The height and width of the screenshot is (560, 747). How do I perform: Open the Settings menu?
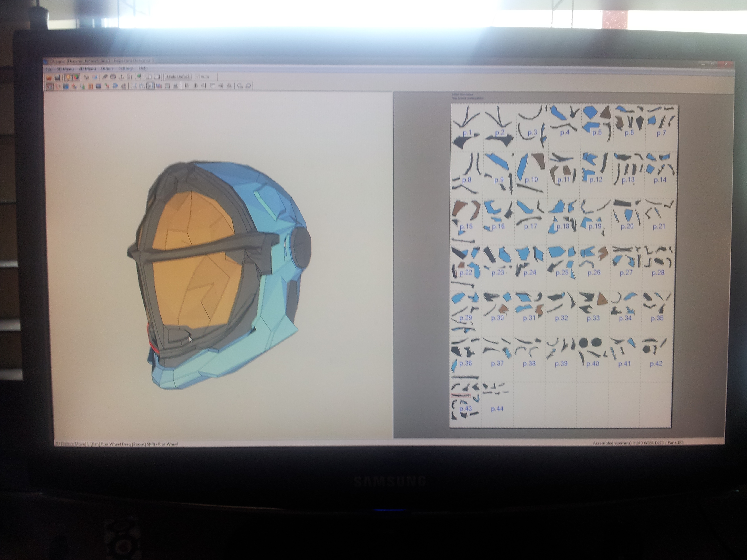pyautogui.click(x=126, y=69)
